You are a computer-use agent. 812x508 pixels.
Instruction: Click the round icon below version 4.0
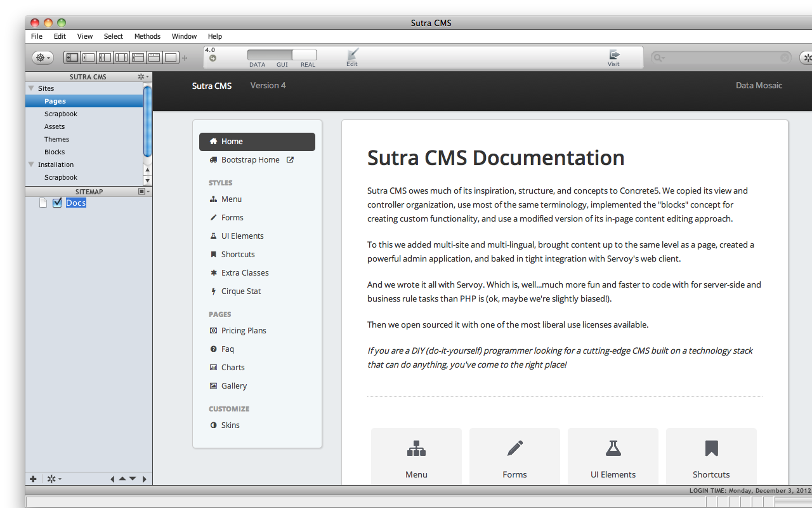[x=213, y=58]
